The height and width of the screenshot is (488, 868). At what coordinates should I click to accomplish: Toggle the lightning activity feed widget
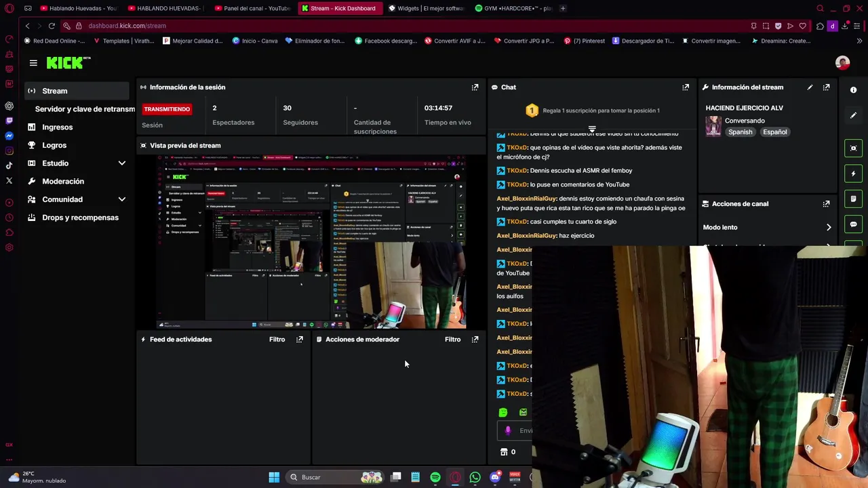(x=853, y=174)
